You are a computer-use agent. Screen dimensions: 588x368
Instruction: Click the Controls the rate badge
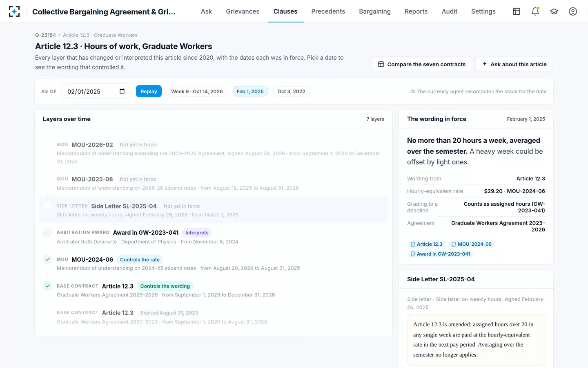click(x=140, y=260)
